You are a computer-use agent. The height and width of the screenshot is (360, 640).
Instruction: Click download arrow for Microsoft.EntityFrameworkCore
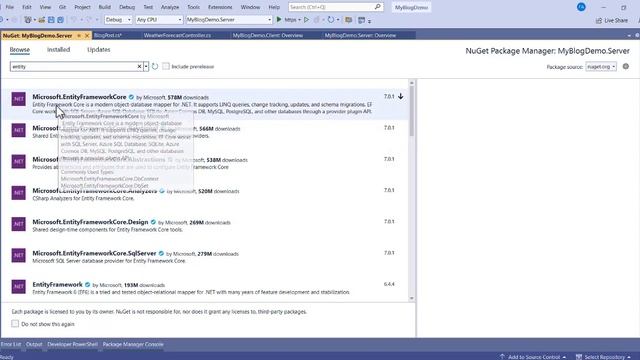[x=401, y=97]
